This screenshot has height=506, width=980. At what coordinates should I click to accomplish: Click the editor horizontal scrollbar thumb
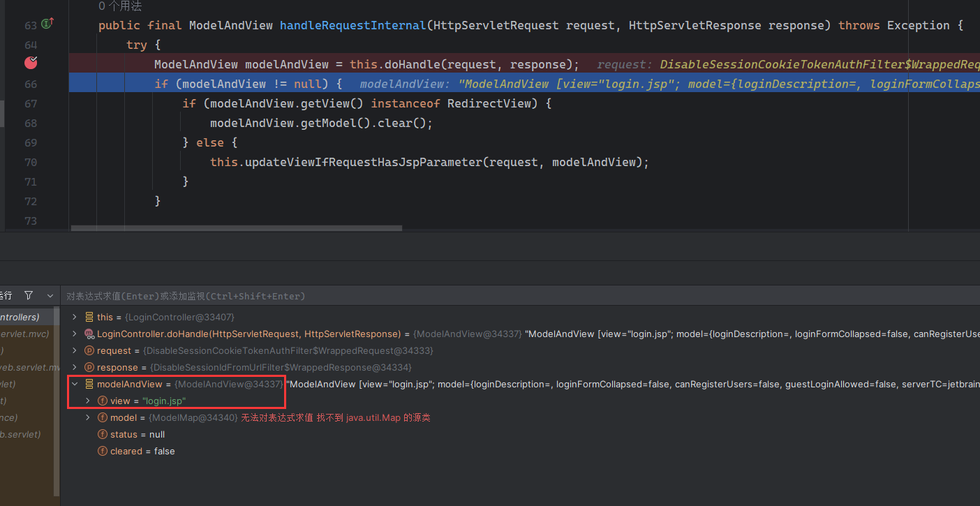pyautogui.click(x=236, y=228)
